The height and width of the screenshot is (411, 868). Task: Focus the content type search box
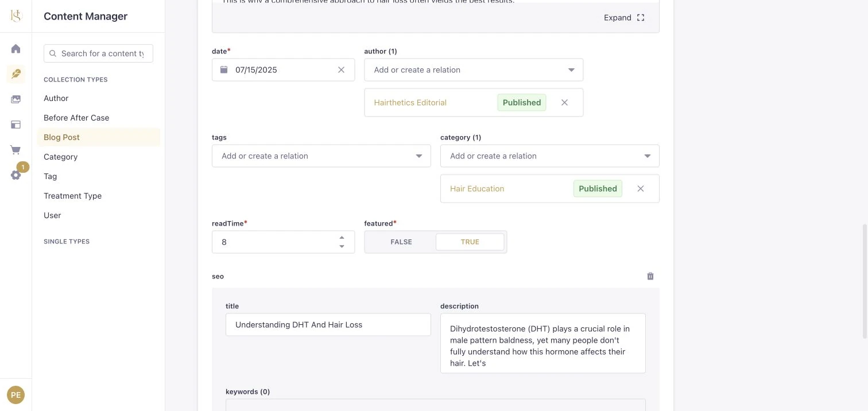(x=98, y=53)
